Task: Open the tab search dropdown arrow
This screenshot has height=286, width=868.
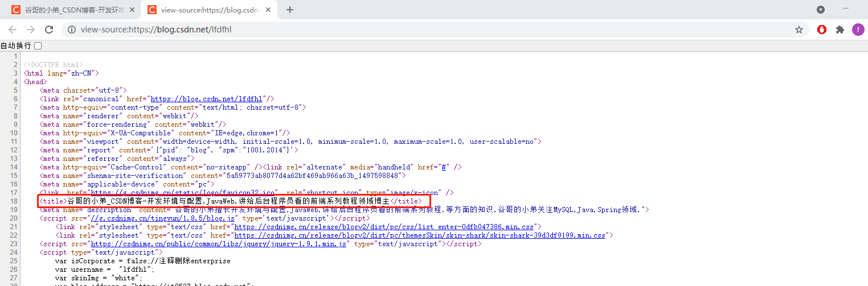Action: click(821, 10)
